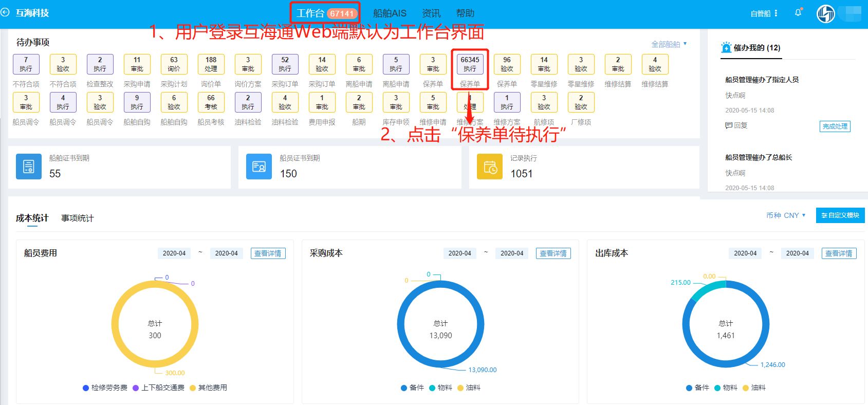This screenshot has height=405, width=868.
Task: Click the 回复 link under first reminder
Action: (x=741, y=125)
